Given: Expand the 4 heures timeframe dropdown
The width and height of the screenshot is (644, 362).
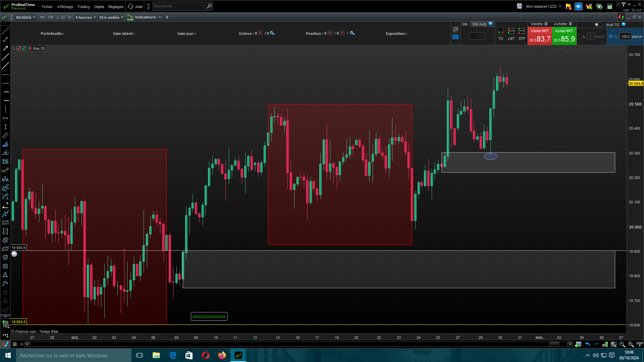Looking at the screenshot, I should 86,17.
